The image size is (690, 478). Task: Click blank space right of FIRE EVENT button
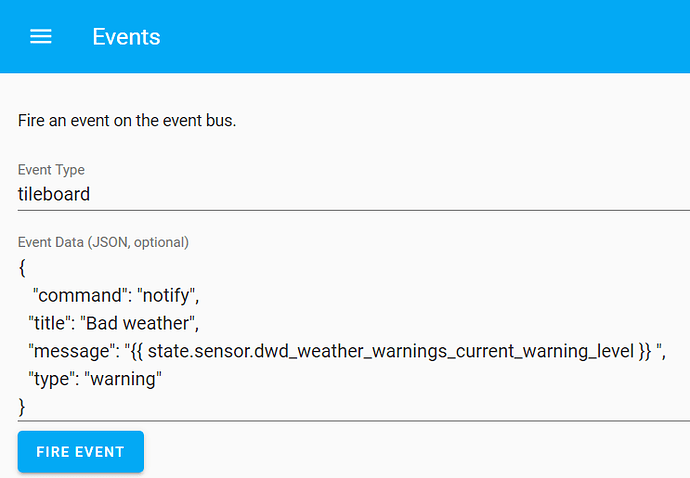click(x=400, y=451)
